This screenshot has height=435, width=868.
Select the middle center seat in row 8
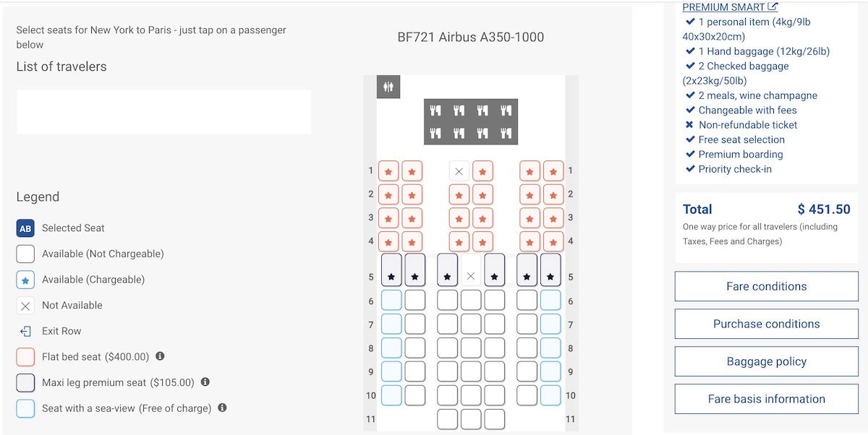coord(471,348)
